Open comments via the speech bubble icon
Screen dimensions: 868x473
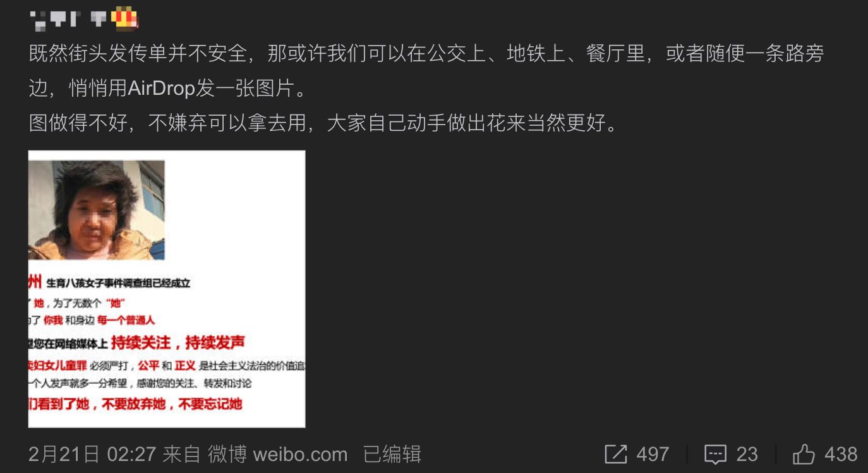click(x=715, y=454)
